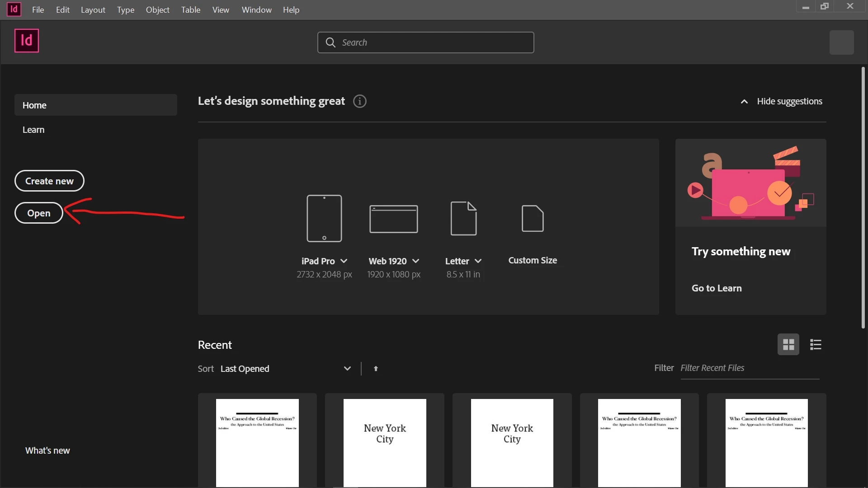Select the Web 1920 browser preset icon
Screen dimensions: 868x488
tap(393, 219)
